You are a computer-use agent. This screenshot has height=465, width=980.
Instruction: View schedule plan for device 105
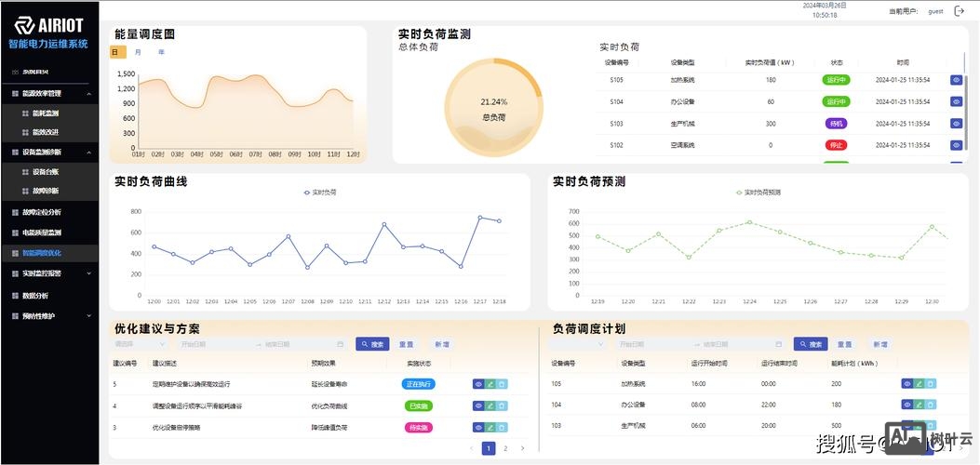click(x=906, y=384)
